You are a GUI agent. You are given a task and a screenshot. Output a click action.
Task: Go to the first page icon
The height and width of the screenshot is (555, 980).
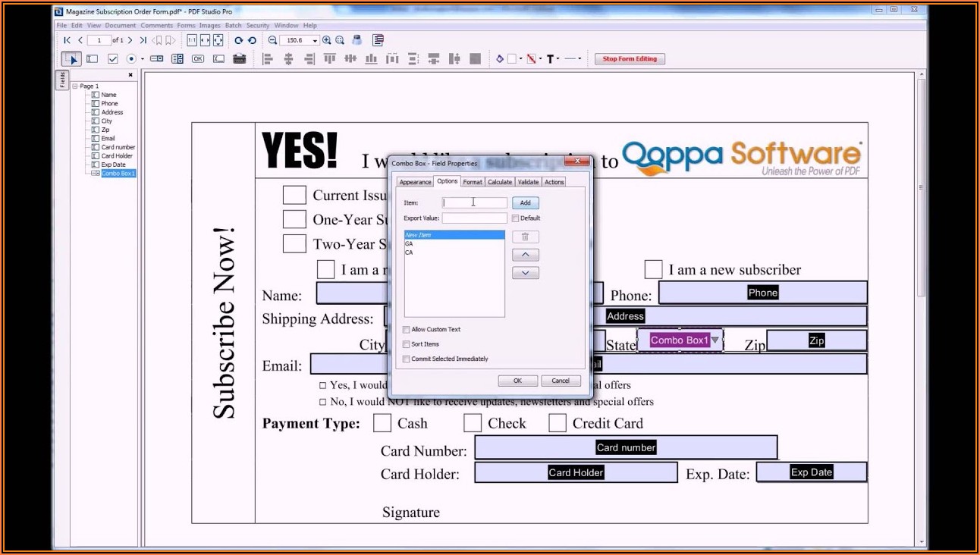tap(67, 40)
